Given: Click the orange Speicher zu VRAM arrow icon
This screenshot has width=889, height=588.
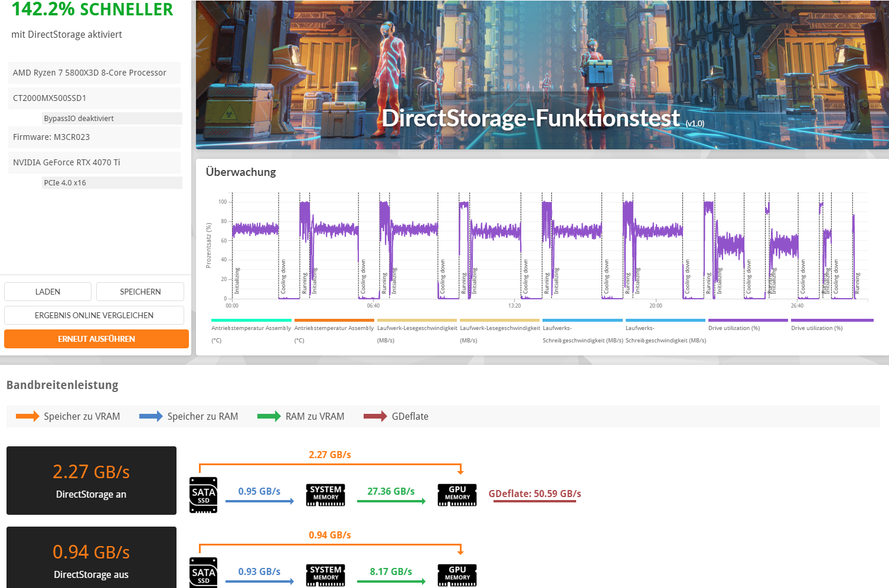Looking at the screenshot, I should (28, 416).
